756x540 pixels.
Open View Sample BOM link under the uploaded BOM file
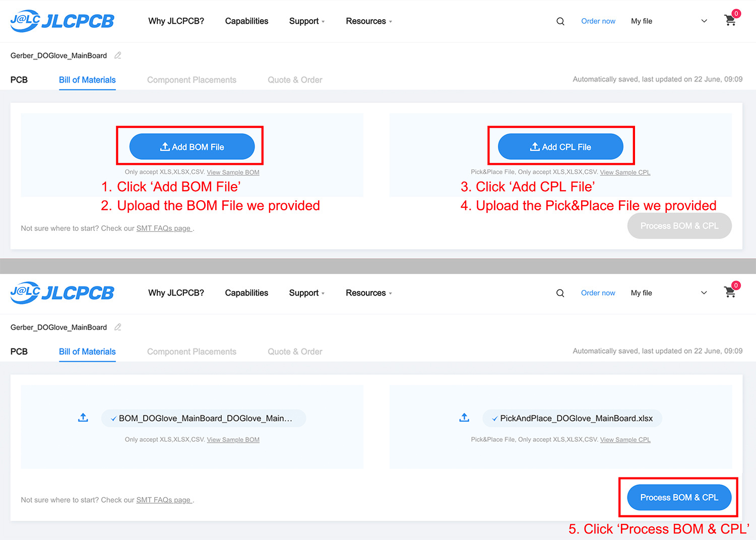click(233, 440)
